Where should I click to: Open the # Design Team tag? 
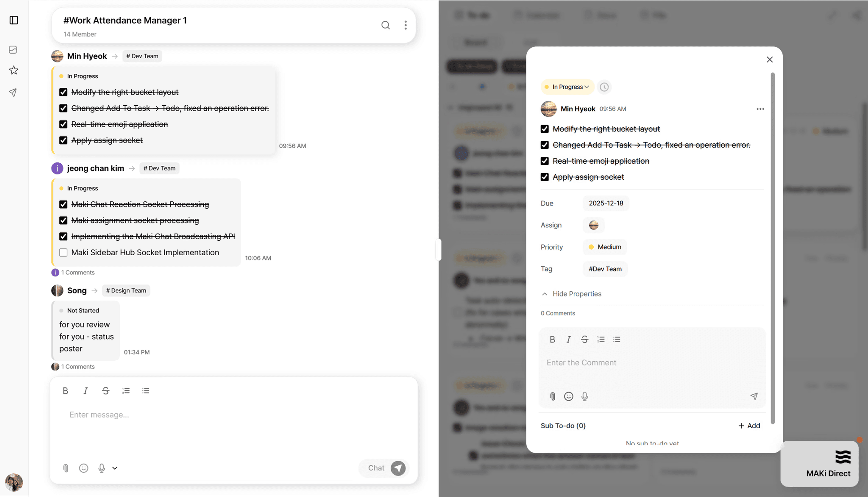126,291
